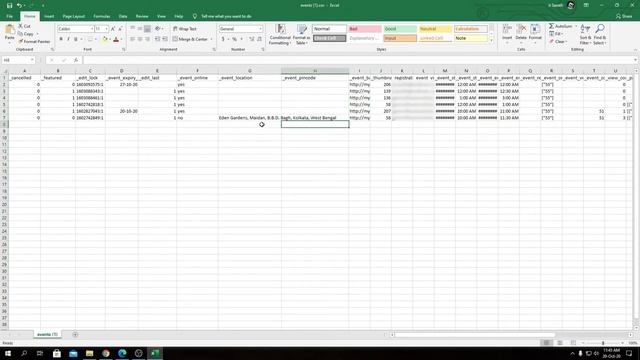Apply the Bad cell style
Viewport: 640px width, 360px height.
[364, 29]
